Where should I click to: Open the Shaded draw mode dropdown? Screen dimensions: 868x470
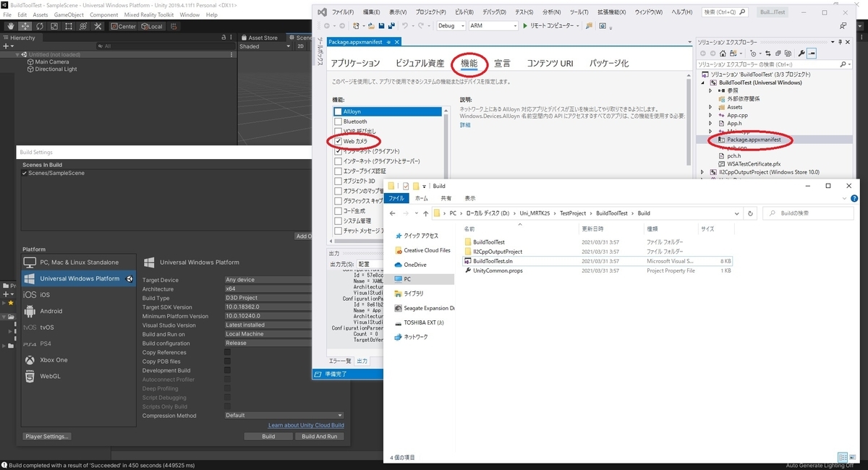coord(265,46)
